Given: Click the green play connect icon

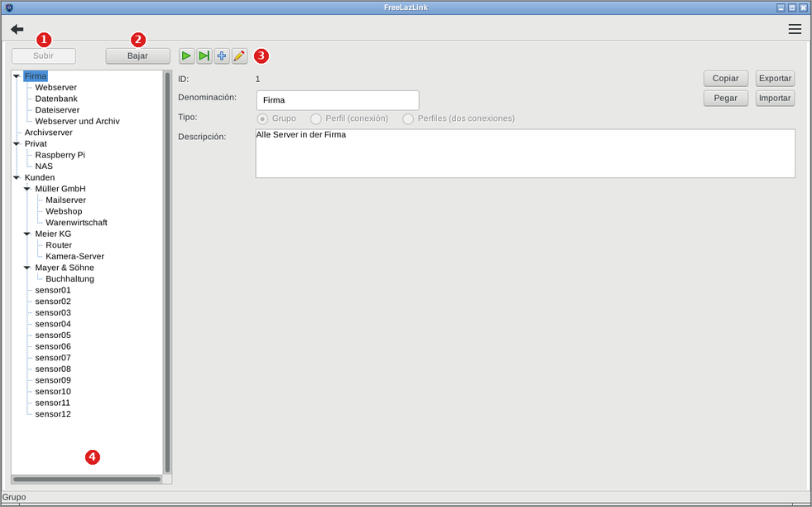Looking at the screenshot, I should coord(186,56).
